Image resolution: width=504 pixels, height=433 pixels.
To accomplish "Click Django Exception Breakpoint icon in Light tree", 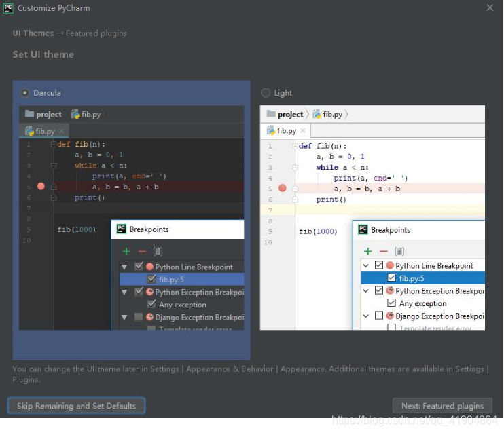I will coord(390,316).
